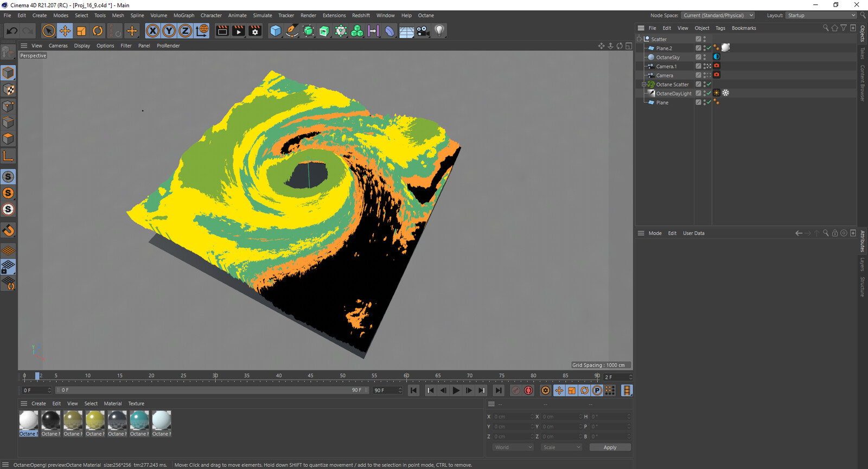Select the OctaneDayLight object
This screenshot has width=868, height=469.
click(674, 93)
